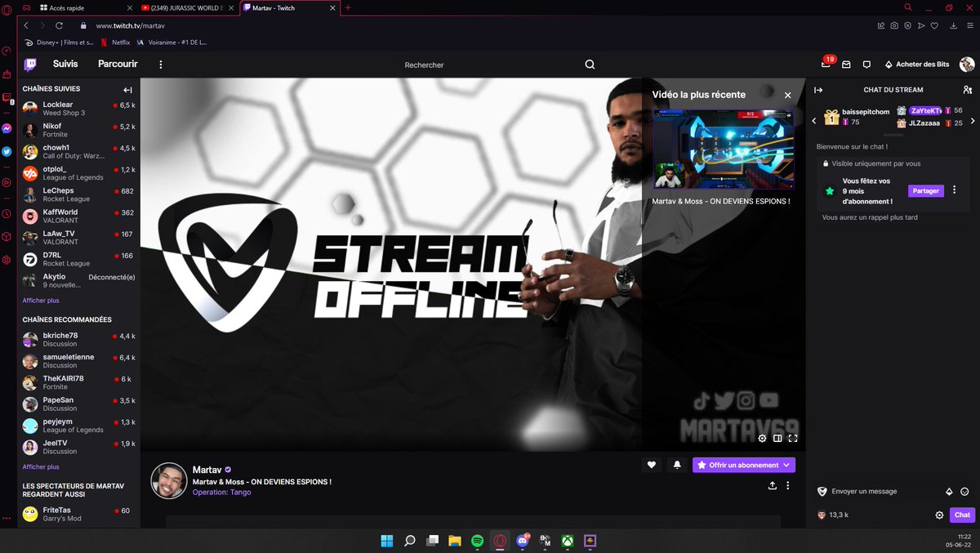This screenshot has width=980, height=553.
Task: Collapse the followed channels sidebar
Action: [x=127, y=90]
